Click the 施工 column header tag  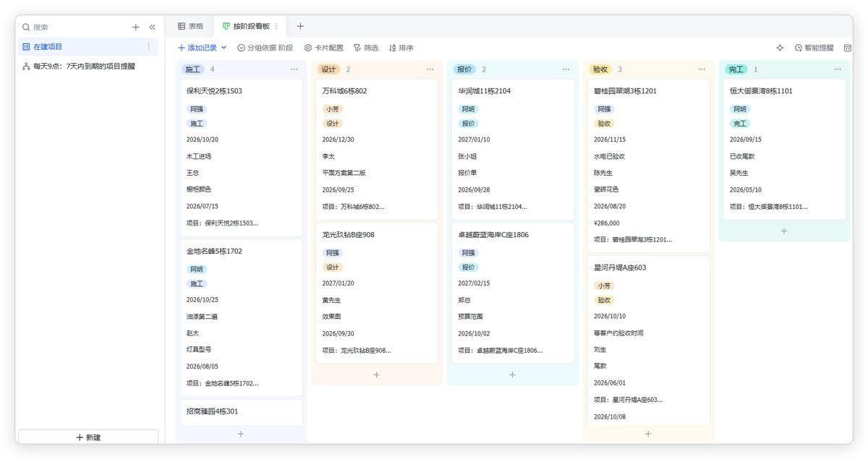click(x=192, y=69)
